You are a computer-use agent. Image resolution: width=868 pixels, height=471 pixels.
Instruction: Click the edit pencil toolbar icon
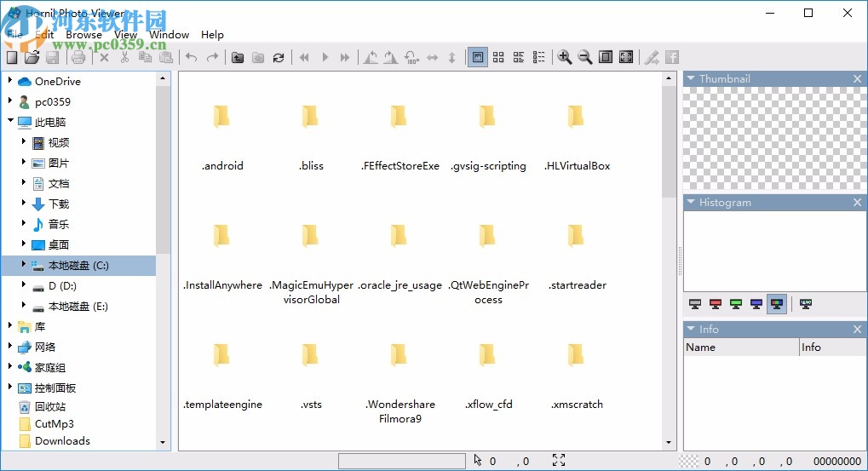coord(652,57)
